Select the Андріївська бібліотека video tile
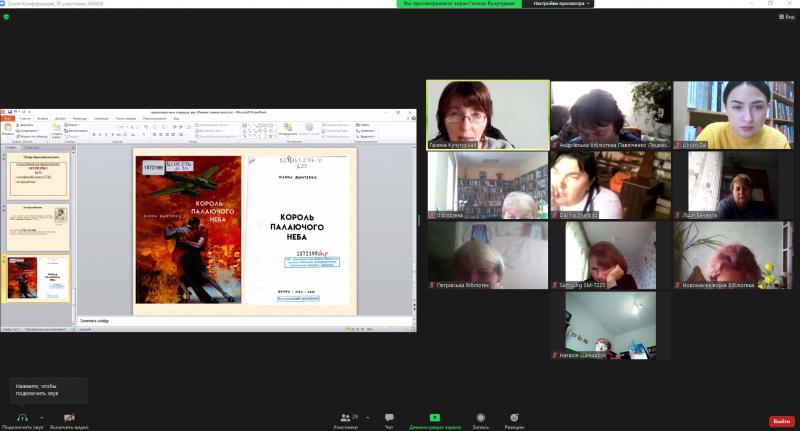This screenshot has width=800, height=431. pos(611,115)
